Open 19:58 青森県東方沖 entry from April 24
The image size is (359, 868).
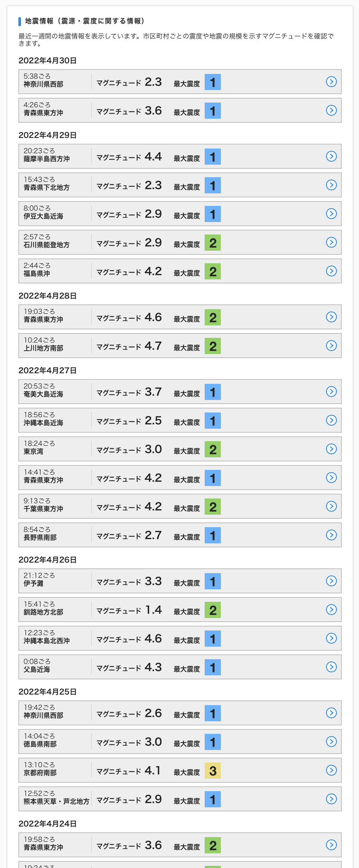point(180,845)
